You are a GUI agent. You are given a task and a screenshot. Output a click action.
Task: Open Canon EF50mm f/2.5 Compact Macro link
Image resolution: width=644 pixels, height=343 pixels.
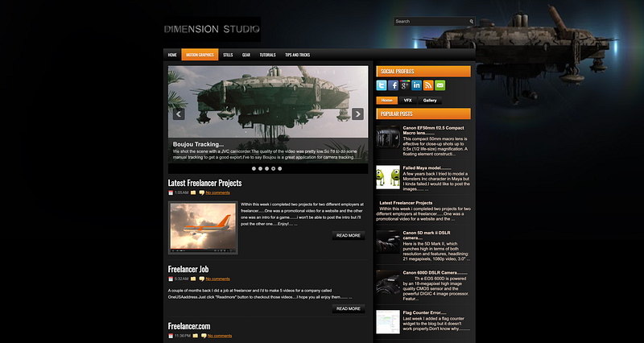tap(433, 130)
